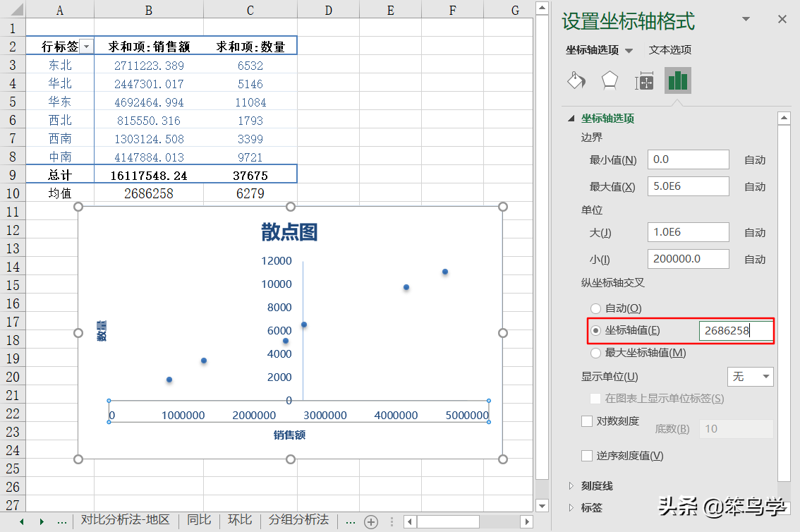800x532 pixels.
Task: Click the sheet tabs ellipsis on left
Action: 62,521
